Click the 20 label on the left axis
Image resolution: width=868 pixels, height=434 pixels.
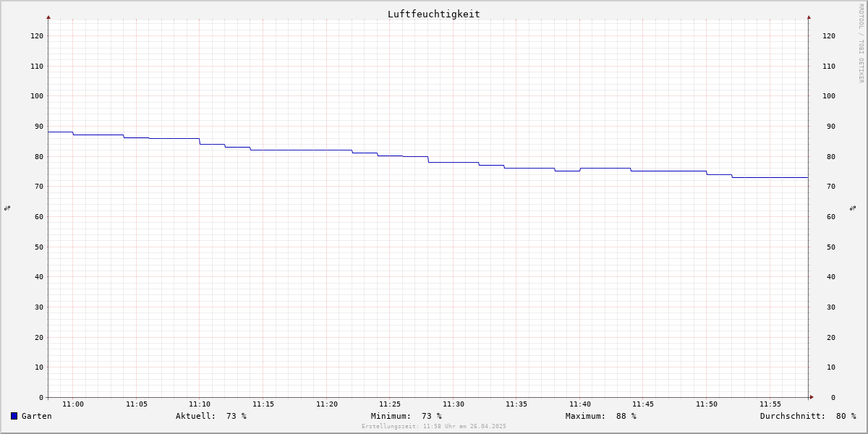(x=39, y=338)
